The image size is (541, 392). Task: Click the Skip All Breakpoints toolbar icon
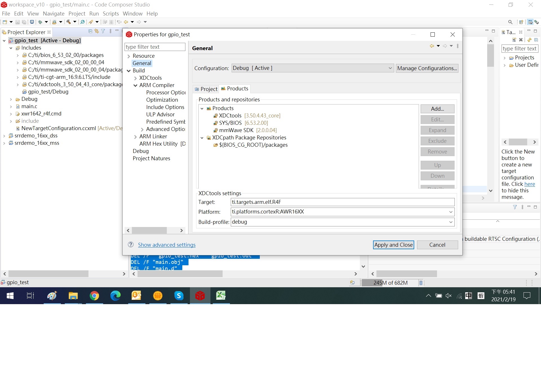point(83,22)
